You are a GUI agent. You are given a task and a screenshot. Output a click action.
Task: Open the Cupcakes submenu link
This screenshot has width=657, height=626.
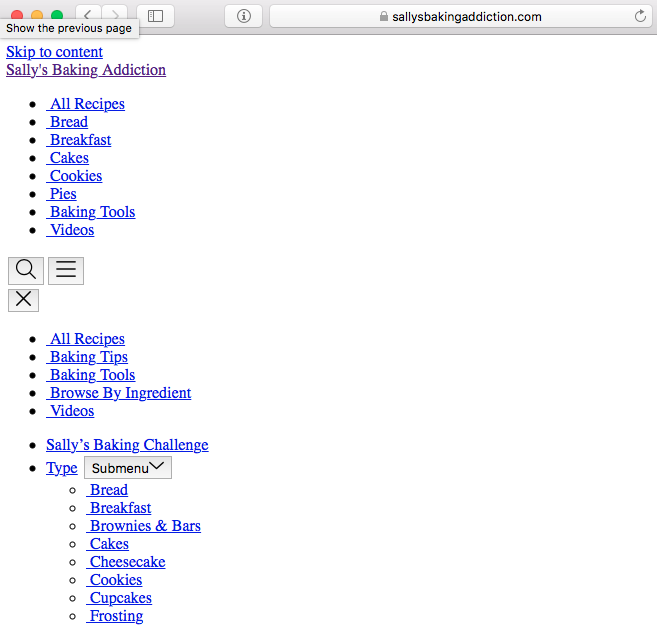119,598
